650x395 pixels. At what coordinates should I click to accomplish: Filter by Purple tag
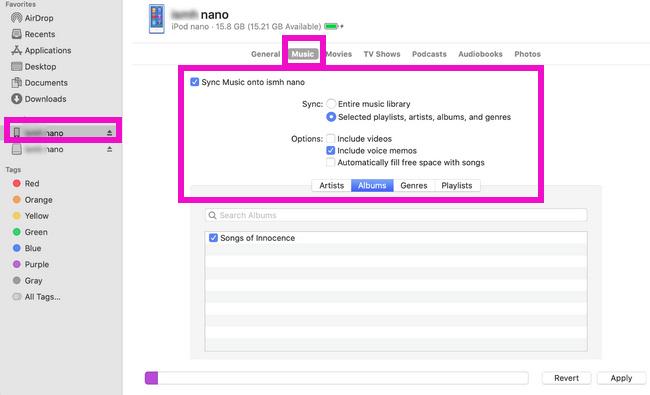coord(31,264)
